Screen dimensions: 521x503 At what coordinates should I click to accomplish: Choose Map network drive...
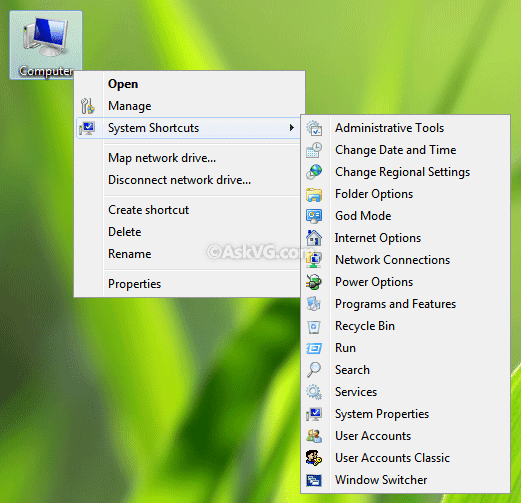tap(189, 158)
